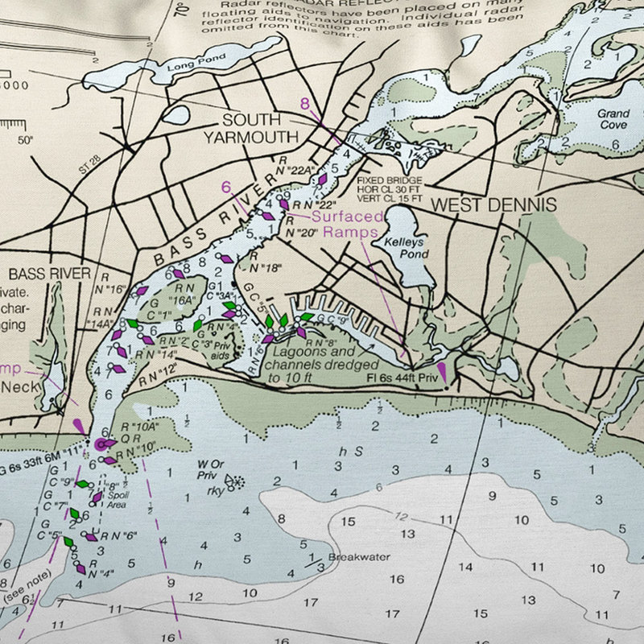Click the R N "16A" label on the island

[183, 295]
